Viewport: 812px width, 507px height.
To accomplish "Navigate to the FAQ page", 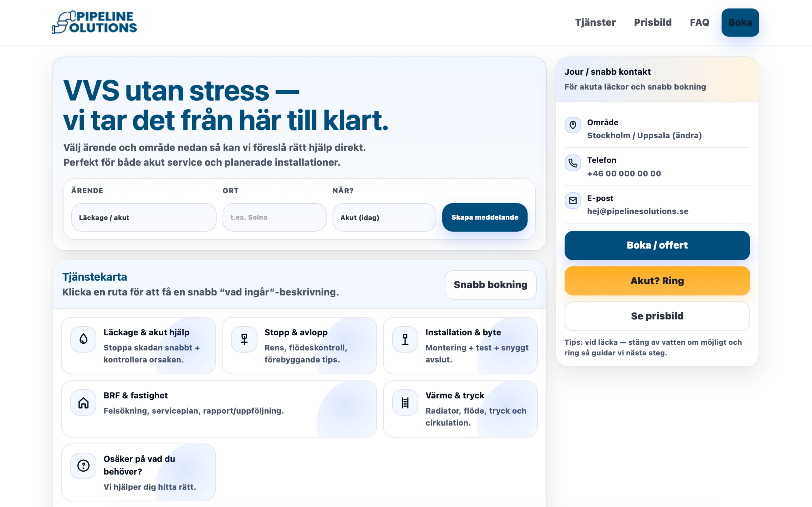I will [x=700, y=22].
